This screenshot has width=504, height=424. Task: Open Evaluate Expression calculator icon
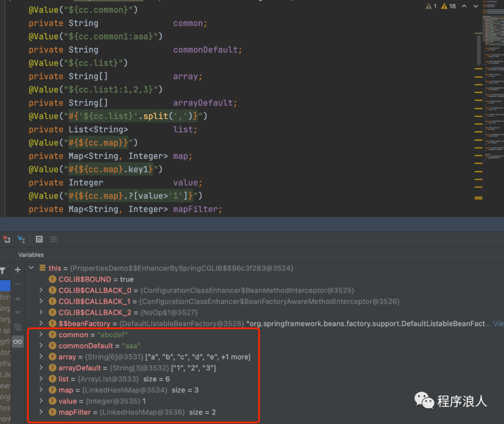(x=39, y=239)
